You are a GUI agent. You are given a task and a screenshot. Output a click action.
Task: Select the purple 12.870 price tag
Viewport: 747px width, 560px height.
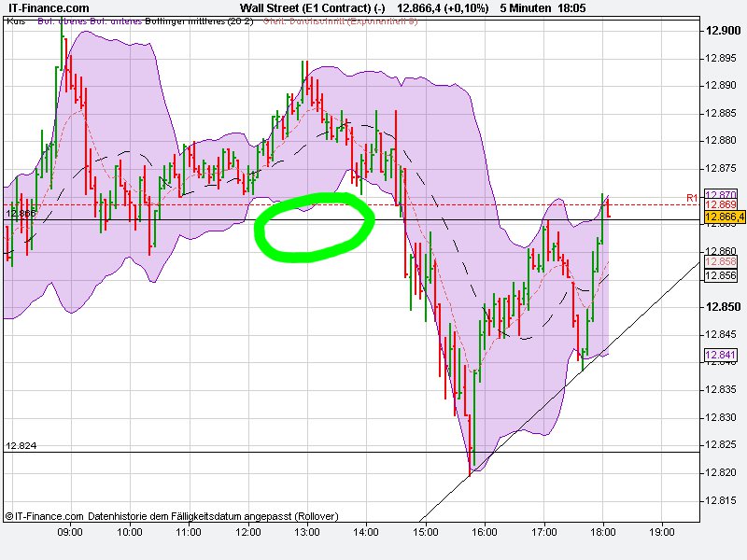point(721,192)
